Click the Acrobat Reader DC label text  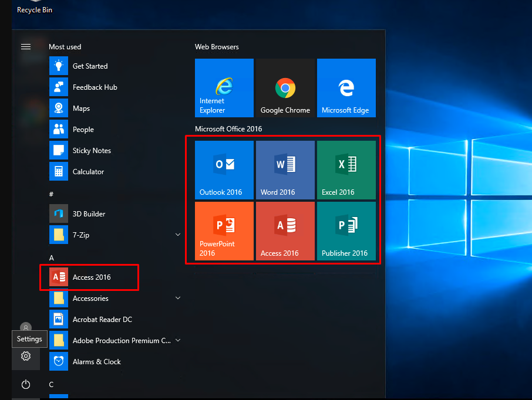tap(102, 319)
